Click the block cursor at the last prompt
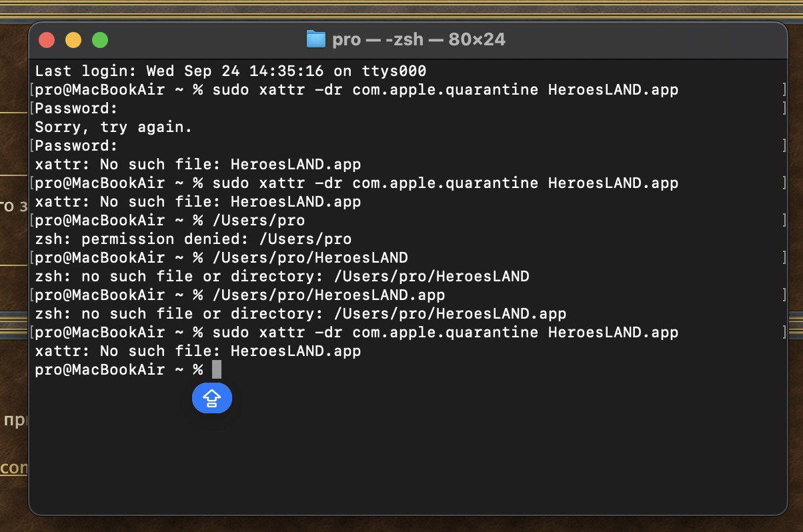 click(216, 369)
